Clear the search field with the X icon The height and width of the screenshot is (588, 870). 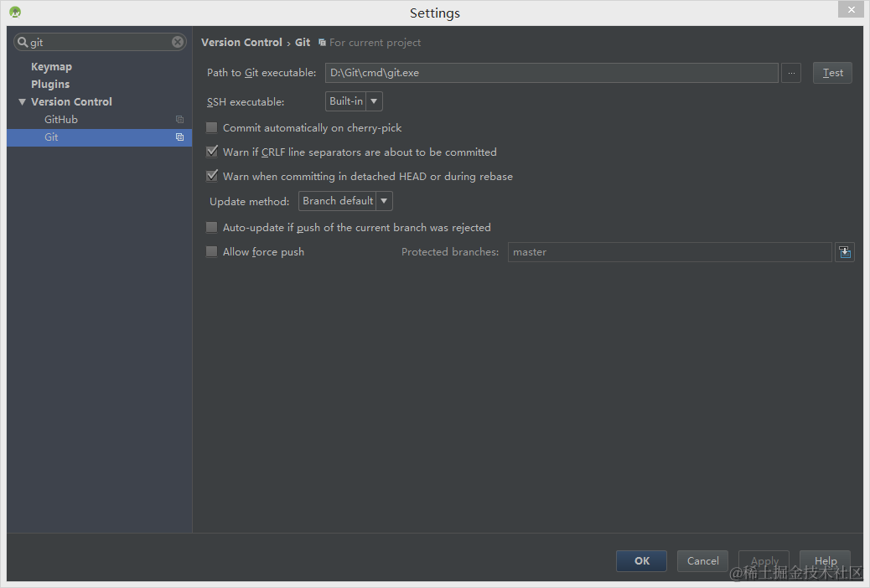click(x=178, y=42)
